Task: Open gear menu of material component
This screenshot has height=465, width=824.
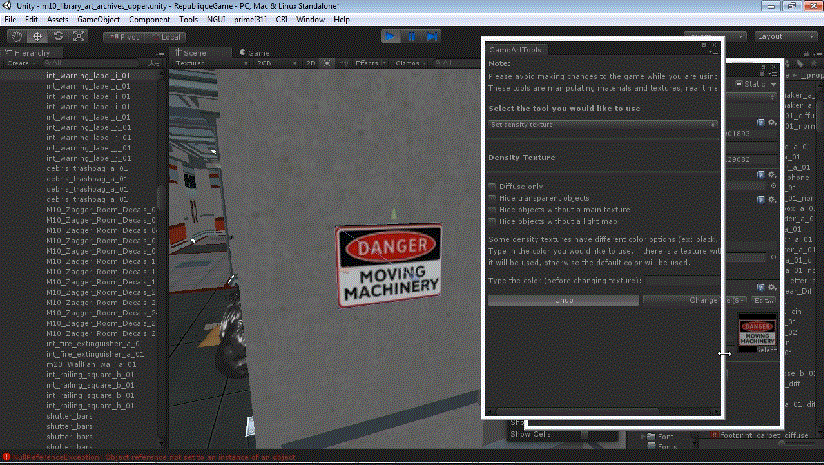Action: [x=771, y=287]
